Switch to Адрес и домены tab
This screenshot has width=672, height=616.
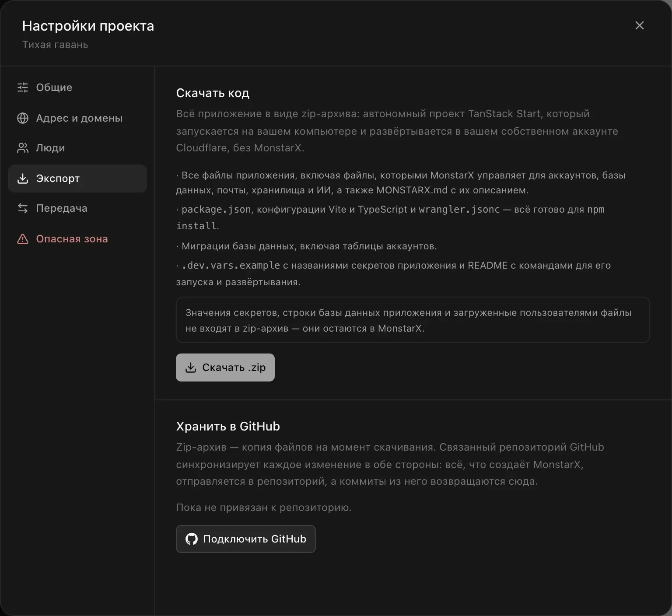(79, 118)
